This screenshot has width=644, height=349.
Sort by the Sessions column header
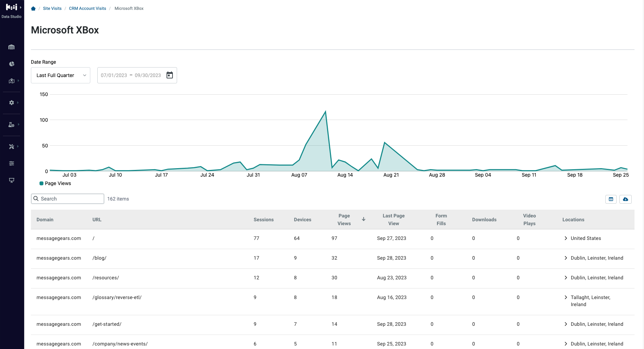tap(264, 220)
